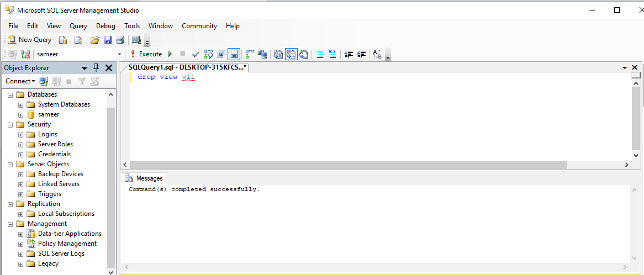
Task: Select the Data-tier Applications item
Action: [70, 234]
